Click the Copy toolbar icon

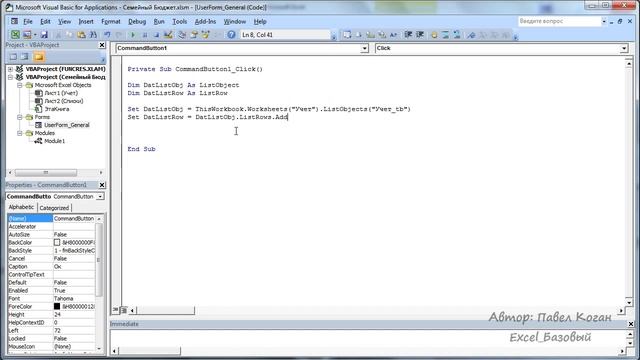click(x=69, y=35)
